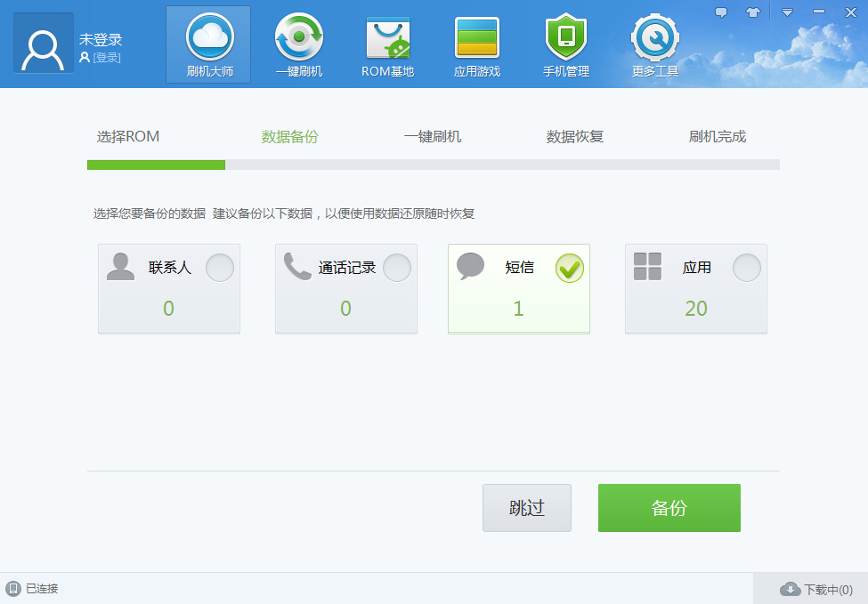This screenshot has height=604, width=868.
Task: Switch to the 数据恢复 step
Action: coord(574,136)
